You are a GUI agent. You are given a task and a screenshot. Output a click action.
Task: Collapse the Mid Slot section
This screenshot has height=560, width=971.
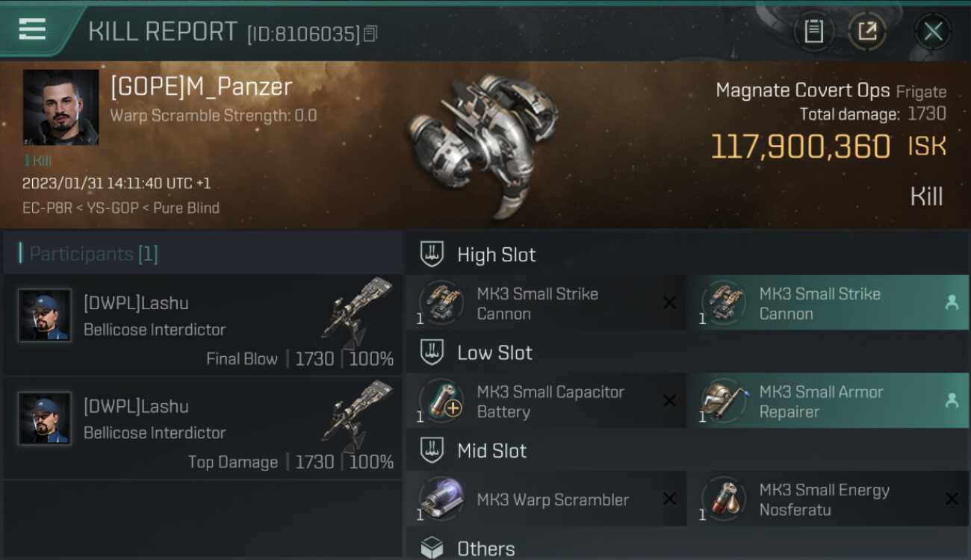tap(491, 451)
